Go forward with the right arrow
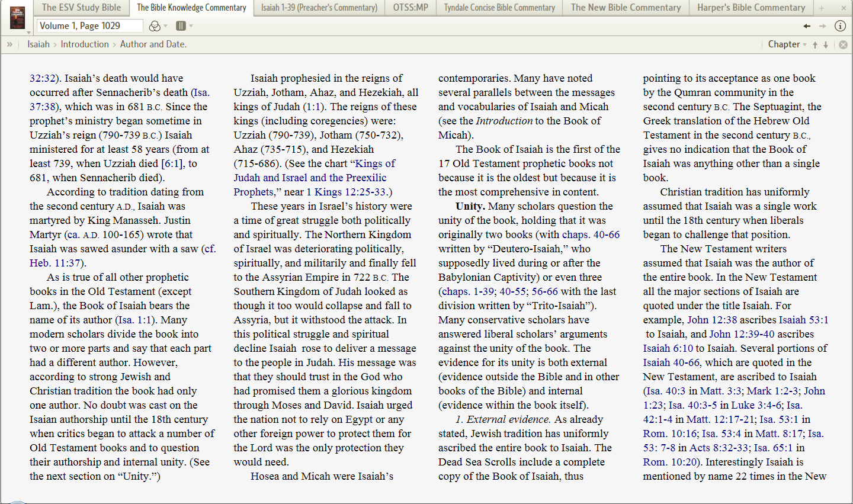 point(822,26)
